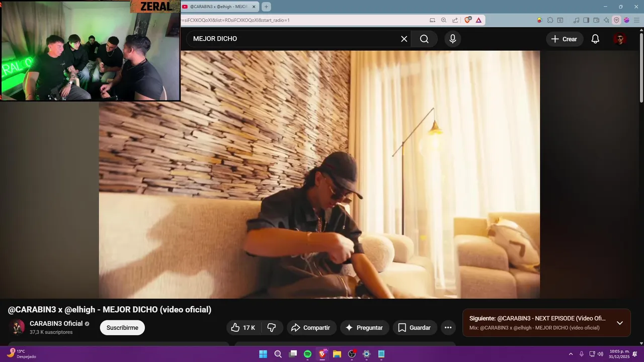Click the Preguntar button
This screenshot has width=644, height=362.
coord(364,328)
